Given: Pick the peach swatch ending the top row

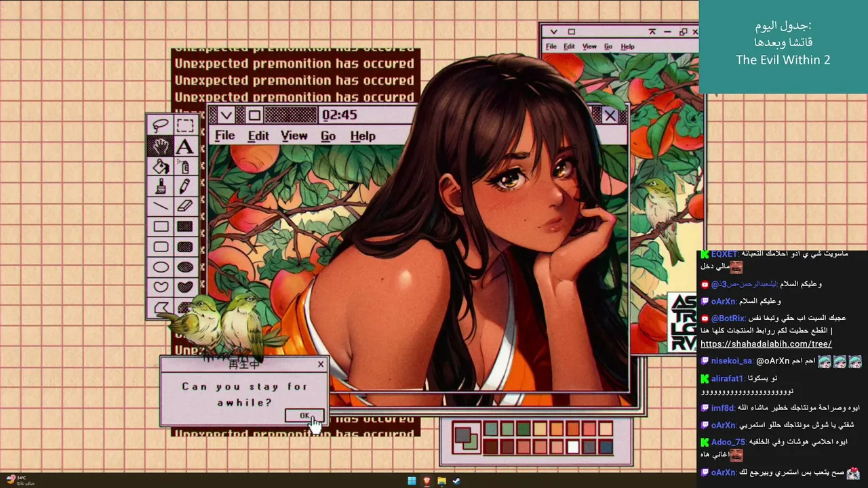Looking at the screenshot, I should point(606,429).
